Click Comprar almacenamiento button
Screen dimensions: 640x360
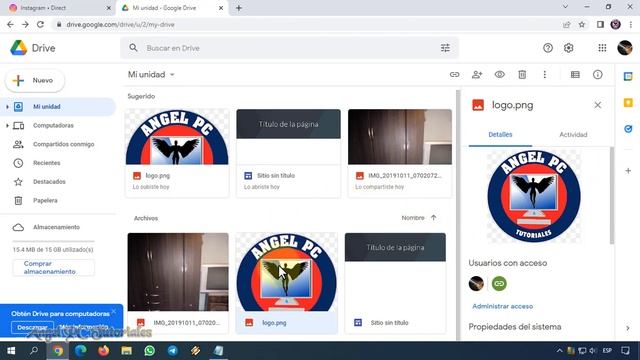coord(53,268)
